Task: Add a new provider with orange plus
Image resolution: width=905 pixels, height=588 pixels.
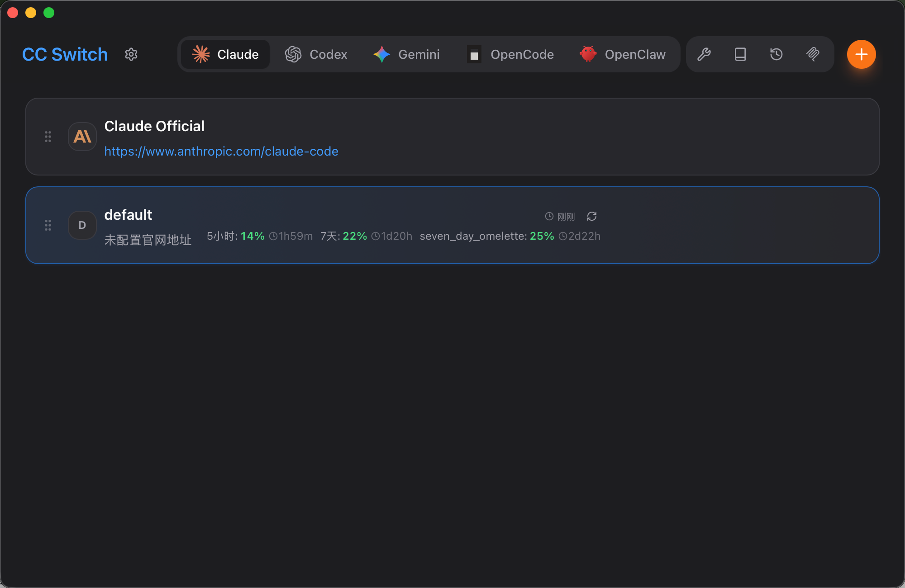Action: pos(862,54)
